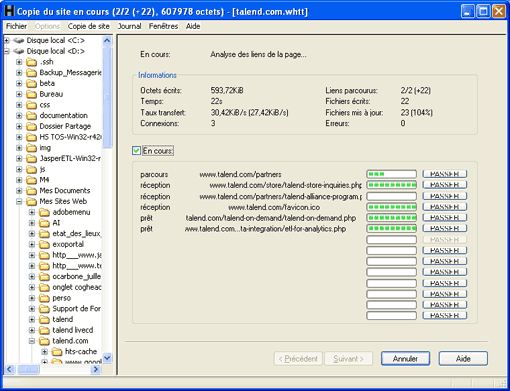Click progress bar for talend-on-demand.php row

(x=391, y=218)
